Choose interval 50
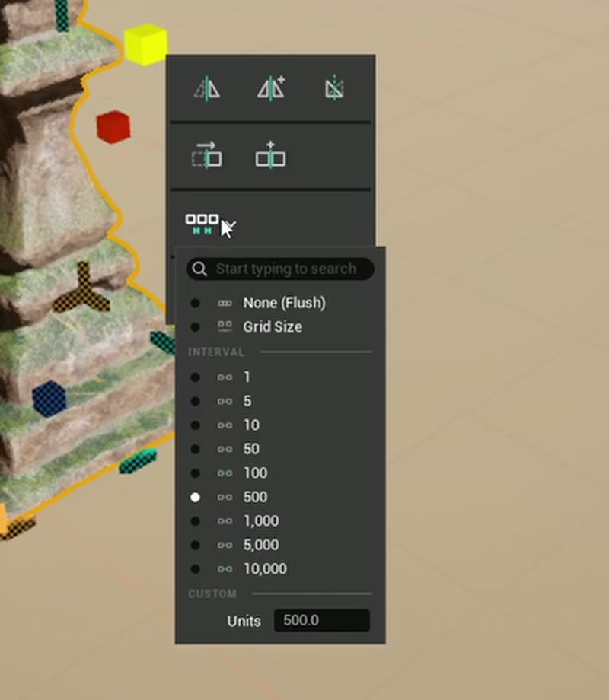Viewport: 609px width, 700px height. [280, 449]
